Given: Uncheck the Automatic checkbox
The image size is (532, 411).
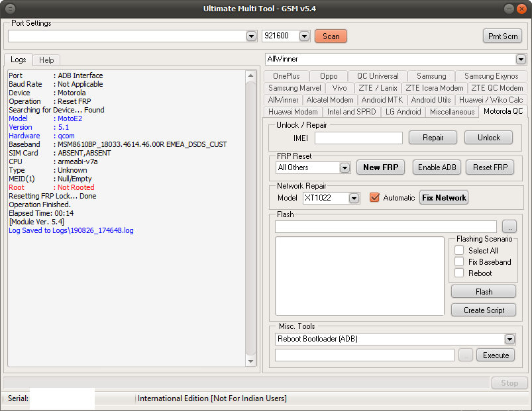Looking at the screenshot, I should (x=374, y=198).
